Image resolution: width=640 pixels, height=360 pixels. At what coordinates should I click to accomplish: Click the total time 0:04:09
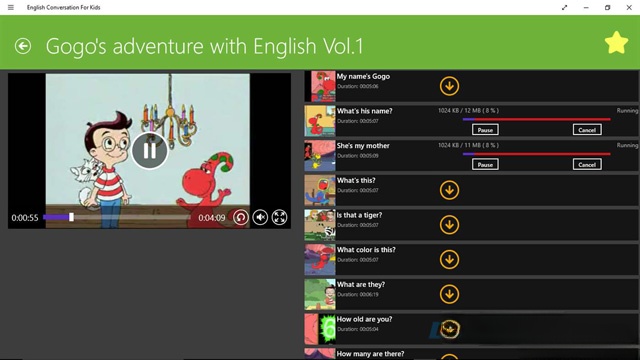(212, 218)
